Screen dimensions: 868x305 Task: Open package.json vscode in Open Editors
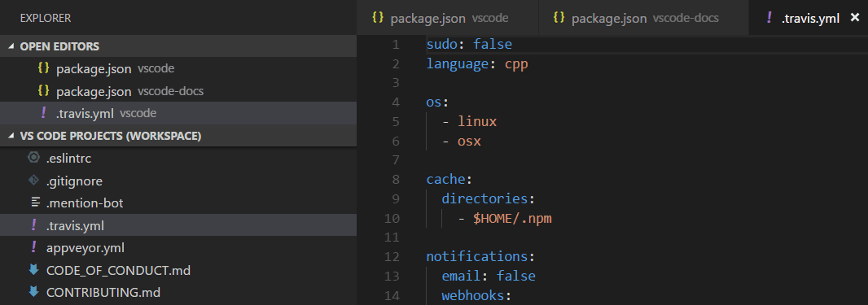pyautogui.click(x=178, y=68)
